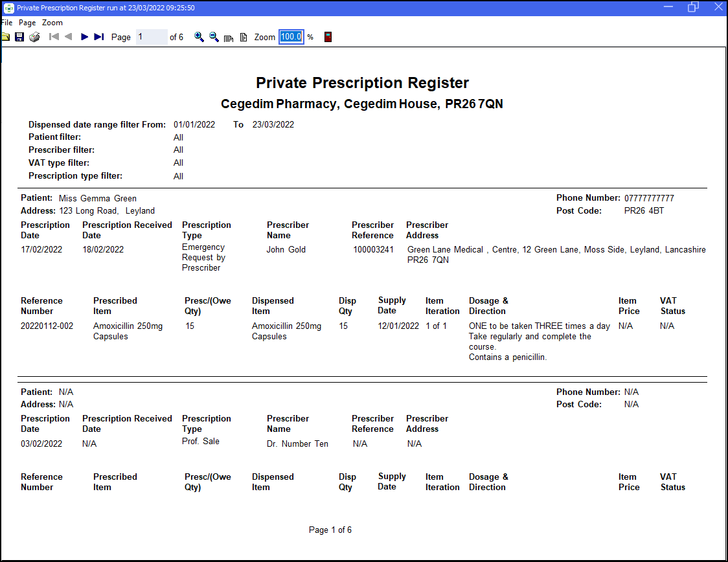Click the Zoom percentage field
Image resolution: width=728 pixels, height=562 pixels.
click(x=291, y=37)
